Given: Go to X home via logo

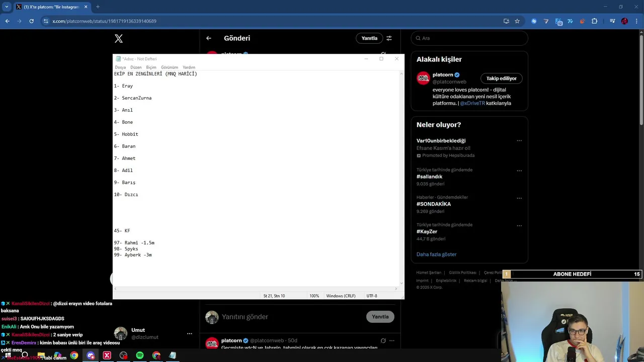Looking at the screenshot, I should pos(119,38).
